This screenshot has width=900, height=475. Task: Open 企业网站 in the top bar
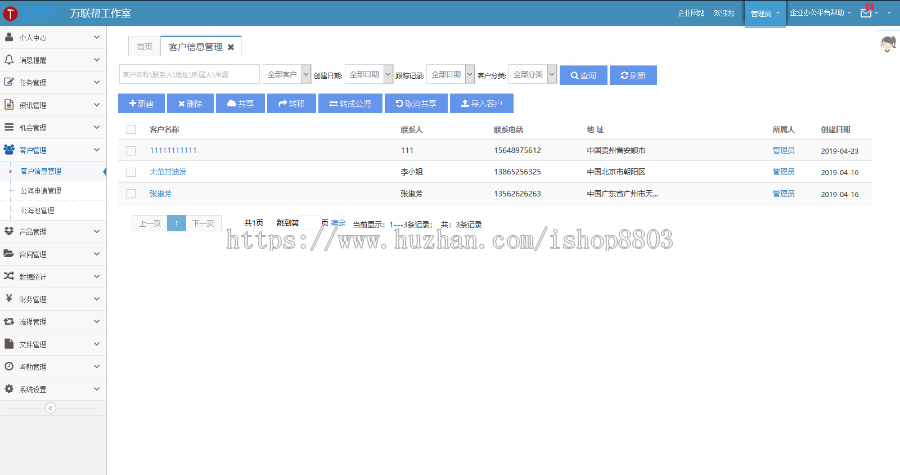(691, 13)
